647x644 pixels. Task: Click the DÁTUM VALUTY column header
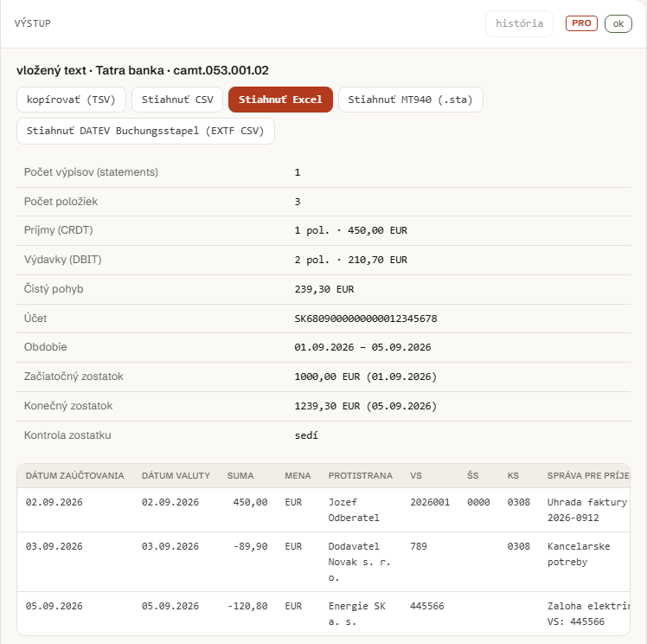176,475
